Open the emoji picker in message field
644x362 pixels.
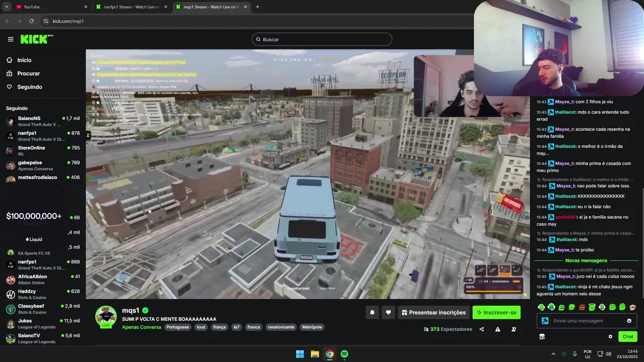click(x=629, y=321)
